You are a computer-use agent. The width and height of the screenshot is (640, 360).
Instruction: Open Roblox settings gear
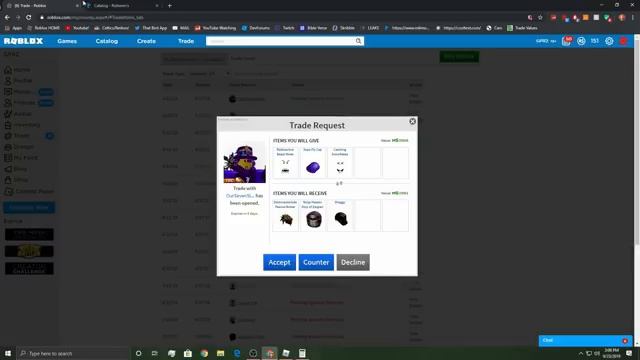click(609, 41)
